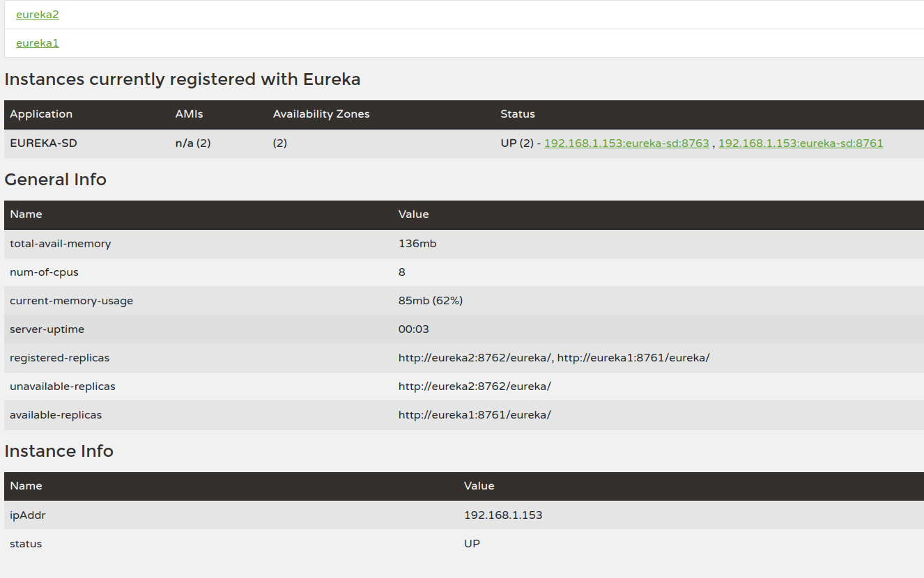Select the unavailable-replicas row label
Viewport: 924px width, 578px height.
[x=62, y=386]
